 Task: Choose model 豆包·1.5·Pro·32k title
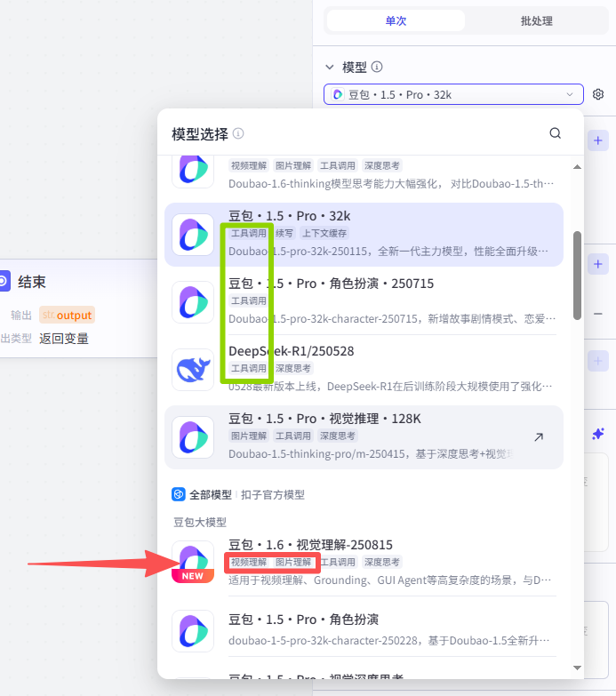tap(290, 216)
